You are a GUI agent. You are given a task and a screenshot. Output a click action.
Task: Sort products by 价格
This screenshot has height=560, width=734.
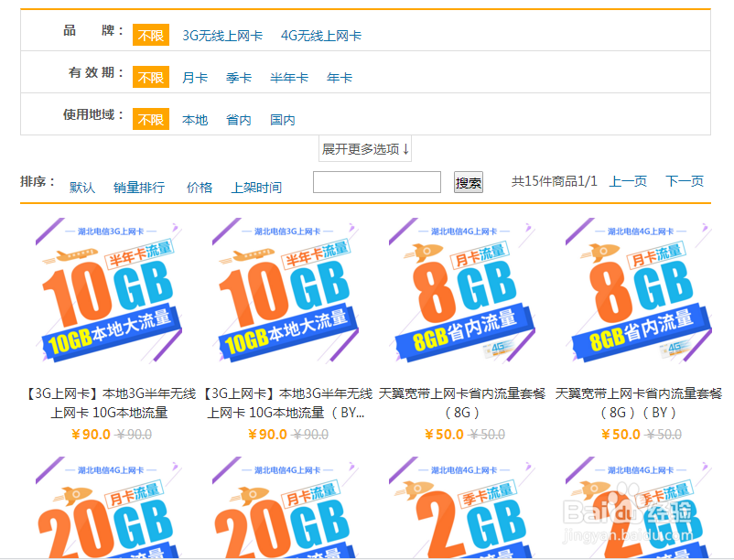200,188
